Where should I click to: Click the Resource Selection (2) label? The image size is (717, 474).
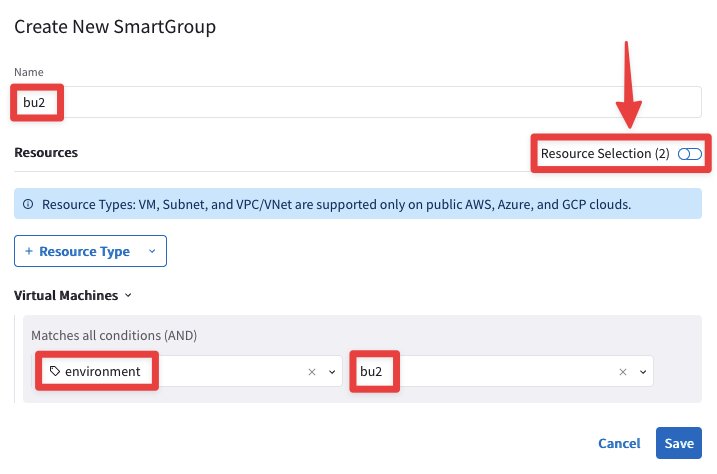[604, 154]
